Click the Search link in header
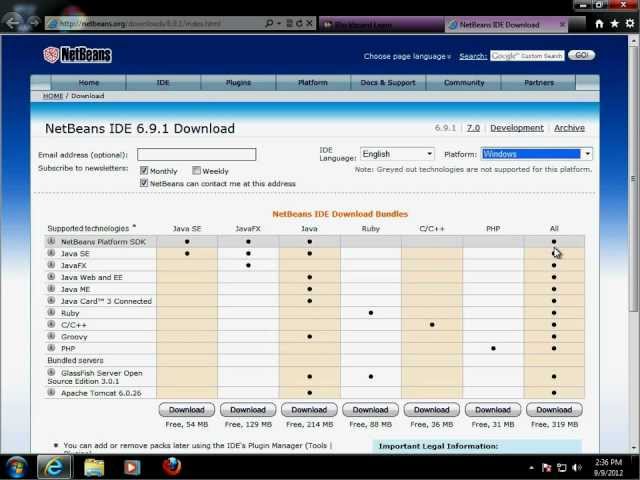 [473, 56]
